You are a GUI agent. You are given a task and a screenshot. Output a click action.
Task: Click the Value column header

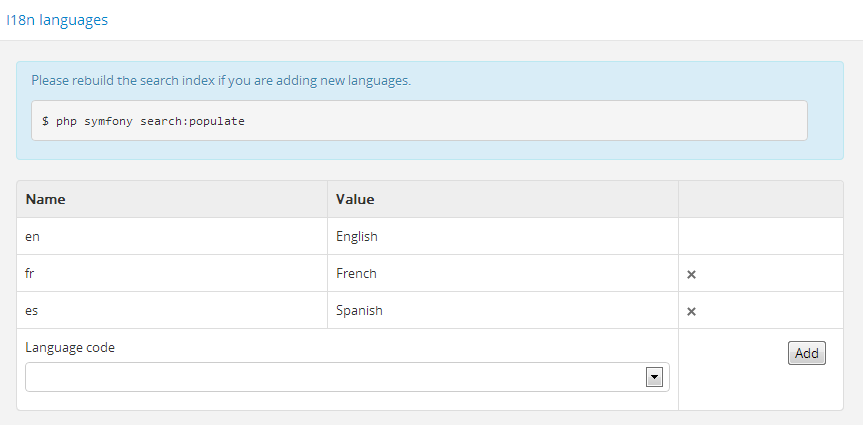click(355, 199)
